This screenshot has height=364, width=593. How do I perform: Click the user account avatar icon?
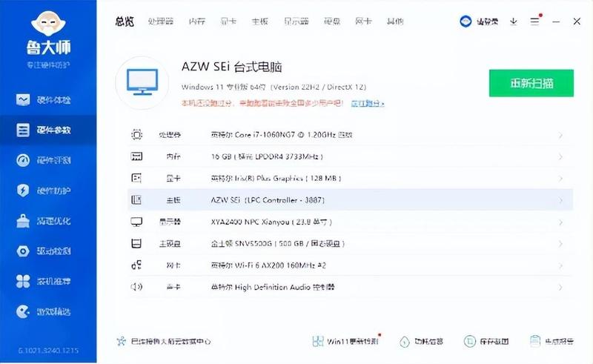click(466, 21)
